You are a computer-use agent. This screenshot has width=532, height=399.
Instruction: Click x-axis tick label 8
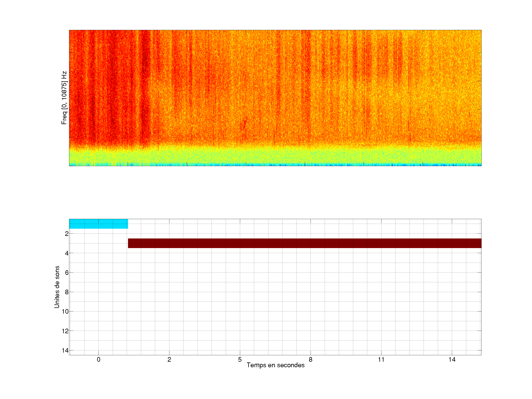pos(311,359)
